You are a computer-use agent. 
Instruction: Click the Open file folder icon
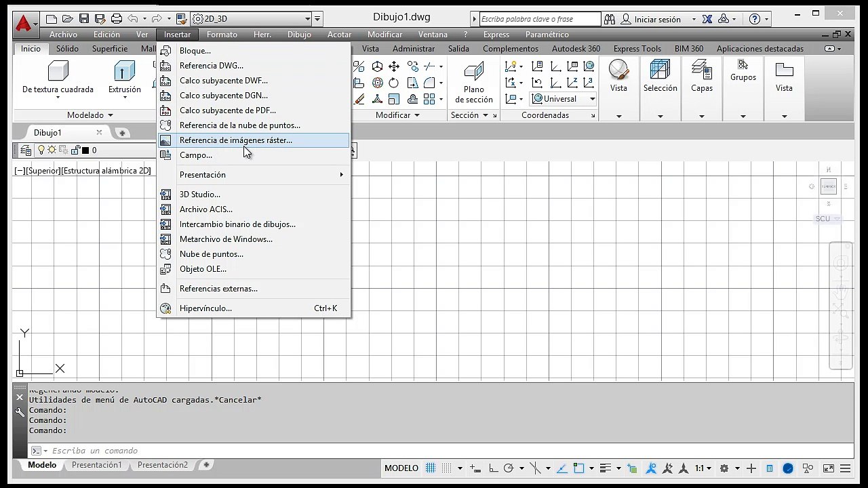[x=68, y=19]
